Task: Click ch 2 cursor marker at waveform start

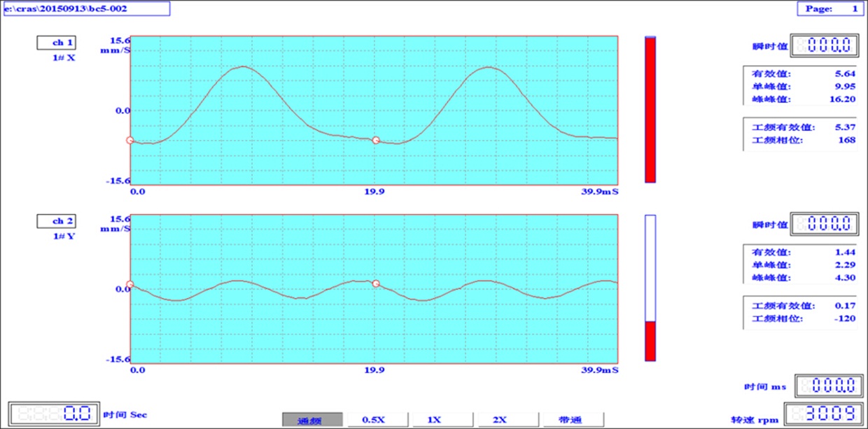Action: (129, 285)
